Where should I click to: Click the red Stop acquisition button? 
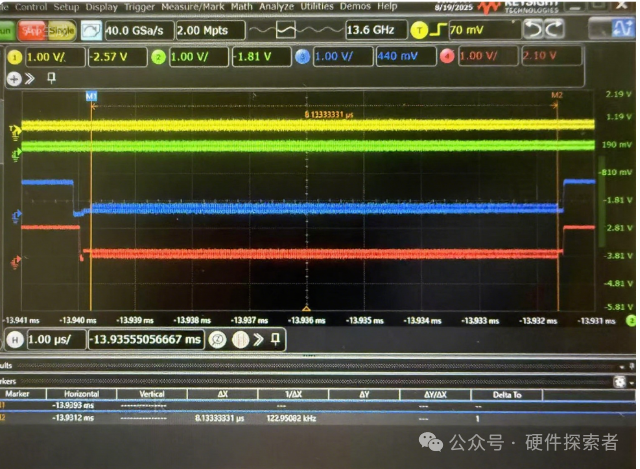pos(33,31)
